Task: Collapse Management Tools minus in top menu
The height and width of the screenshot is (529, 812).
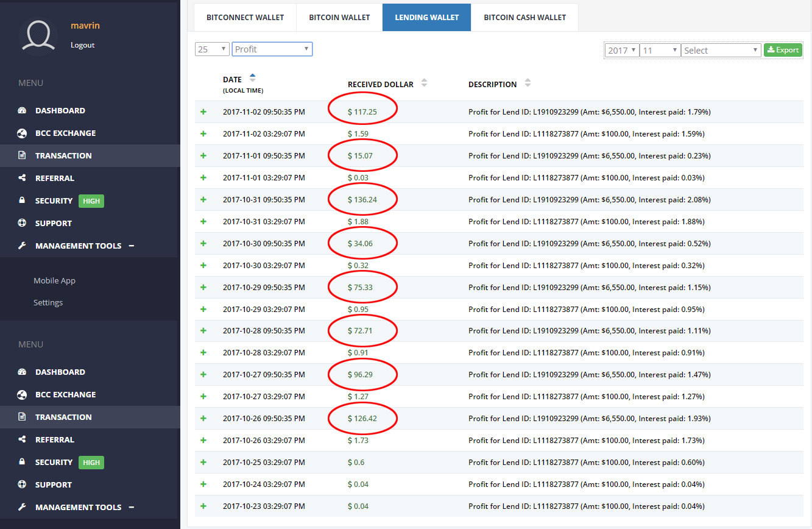Action: (x=132, y=246)
